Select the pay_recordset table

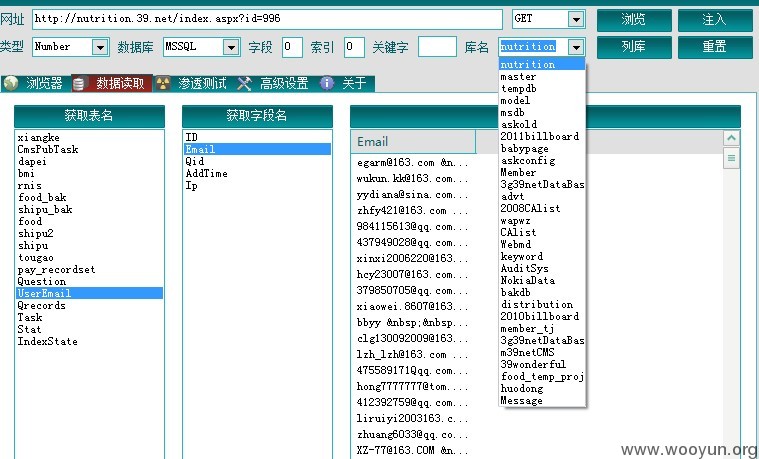pos(89,270)
